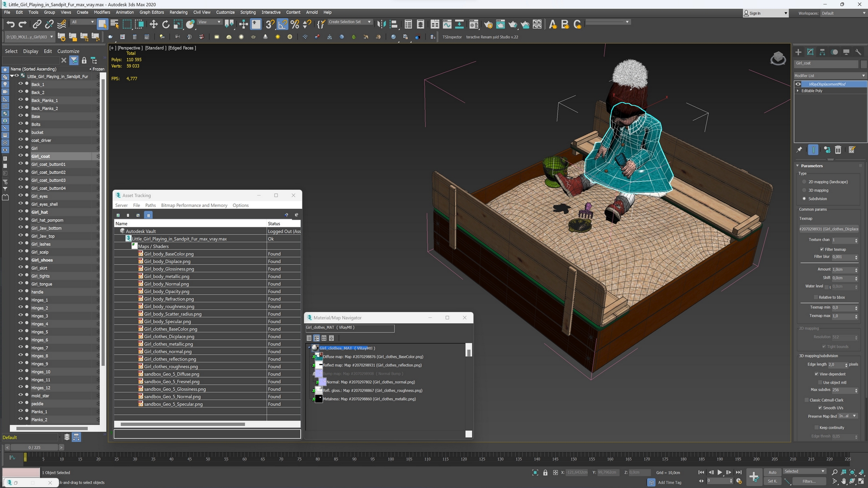Enable the Relative to bbox checkbox
This screenshot has width=868, height=488.
tap(816, 297)
